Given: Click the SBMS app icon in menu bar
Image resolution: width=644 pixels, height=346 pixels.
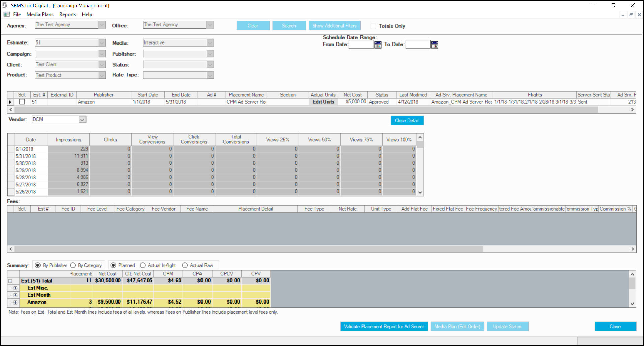Looking at the screenshot, I should (x=7, y=14).
